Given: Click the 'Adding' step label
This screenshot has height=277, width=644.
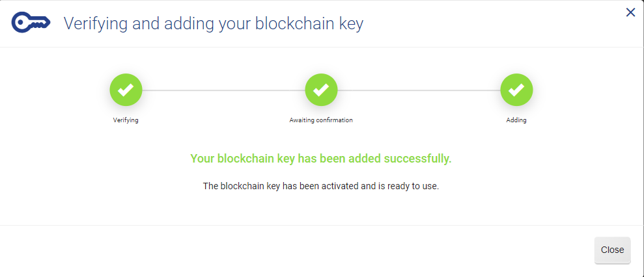Looking at the screenshot, I should pyautogui.click(x=516, y=120).
